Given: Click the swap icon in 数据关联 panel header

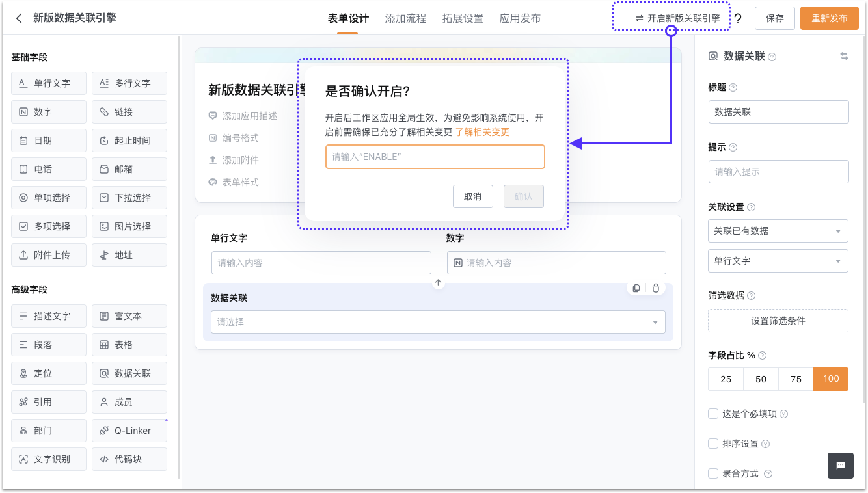Looking at the screenshot, I should pyautogui.click(x=844, y=57).
